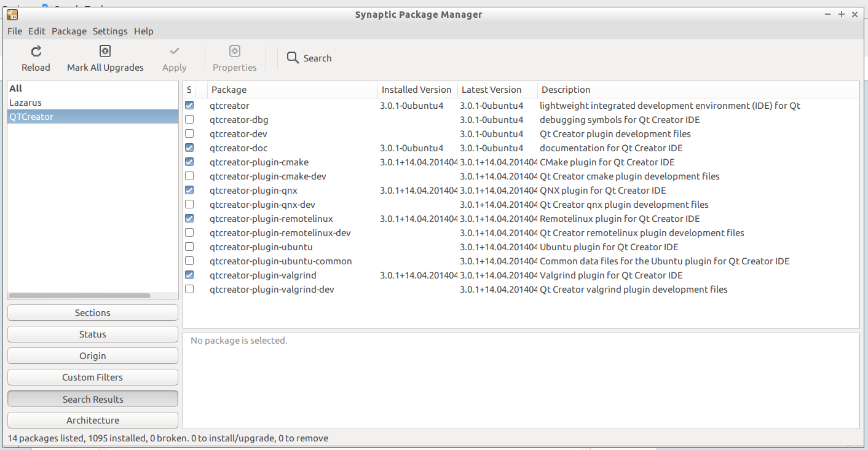Select the qtcreator-plugin-valgrind package name
868x450 pixels.
point(262,275)
